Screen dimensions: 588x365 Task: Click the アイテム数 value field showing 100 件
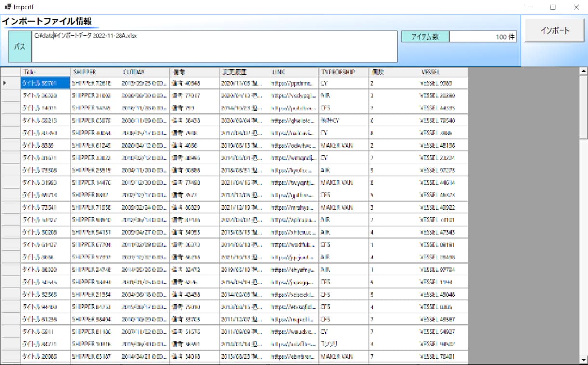pos(483,37)
